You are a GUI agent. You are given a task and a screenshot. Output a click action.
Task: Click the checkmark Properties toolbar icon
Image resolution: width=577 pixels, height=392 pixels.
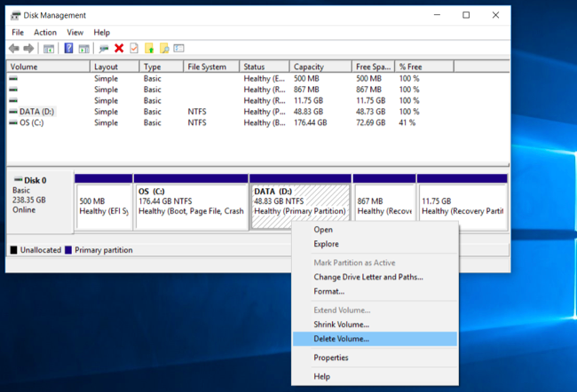point(134,48)
